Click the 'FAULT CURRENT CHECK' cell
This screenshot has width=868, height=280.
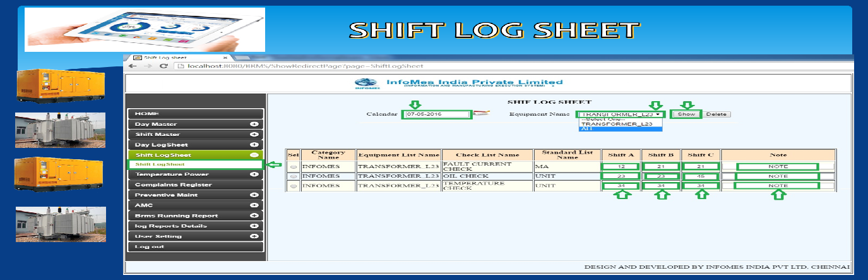pyautogui.click(x=487, y=166)
